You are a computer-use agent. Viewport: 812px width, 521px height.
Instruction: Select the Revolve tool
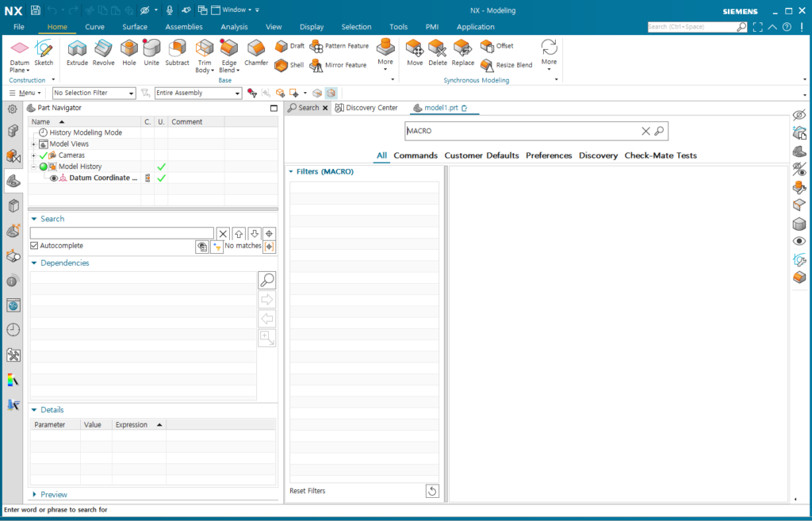104,53
